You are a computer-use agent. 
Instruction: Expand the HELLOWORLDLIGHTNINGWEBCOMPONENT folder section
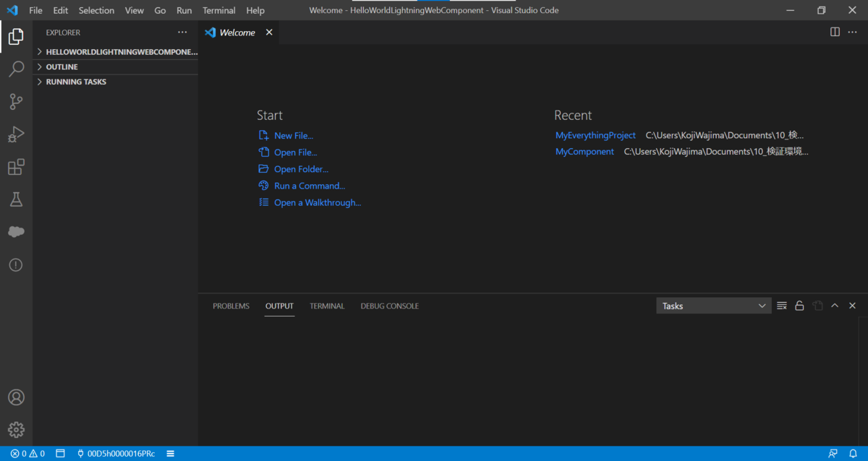pyautogui.click(x=117, y=52)
